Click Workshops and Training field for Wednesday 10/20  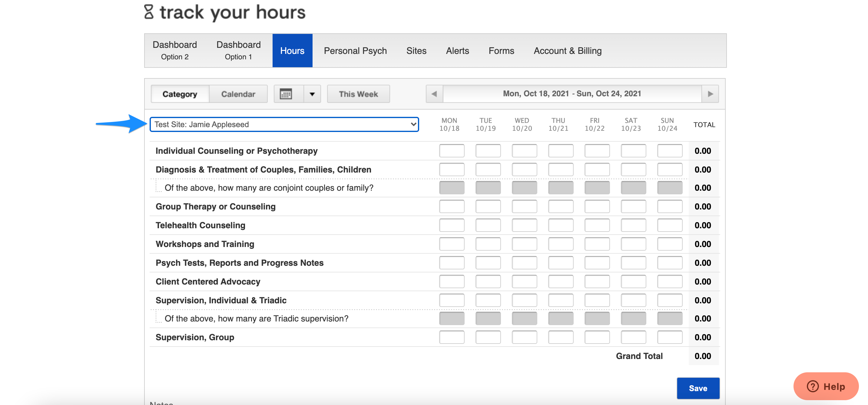(525, 244)
